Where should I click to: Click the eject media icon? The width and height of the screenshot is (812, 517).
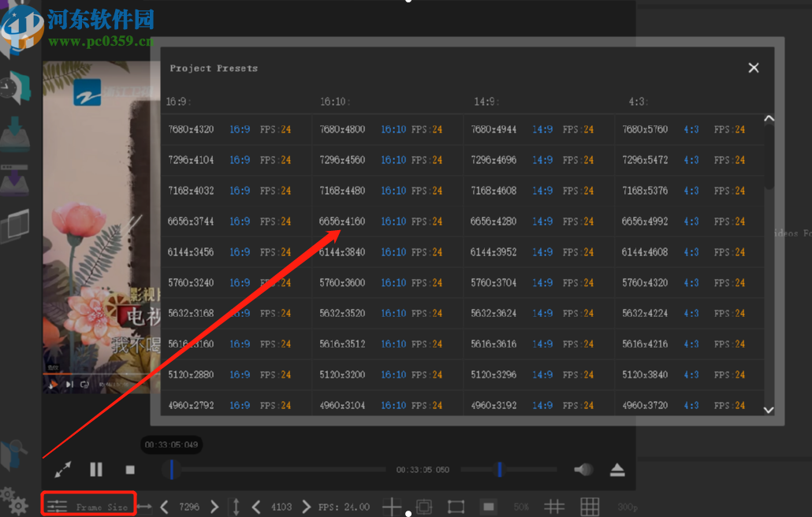pyautogui.click(x=617, y=470)
